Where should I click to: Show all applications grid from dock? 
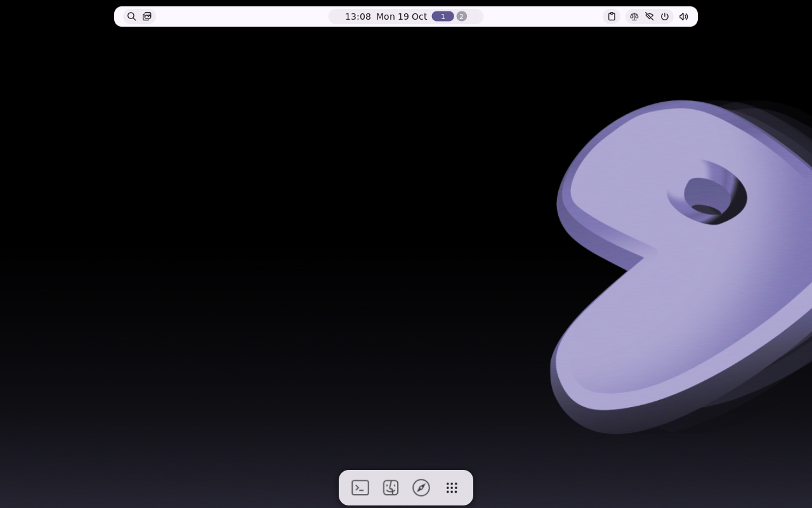click(452, 488)
